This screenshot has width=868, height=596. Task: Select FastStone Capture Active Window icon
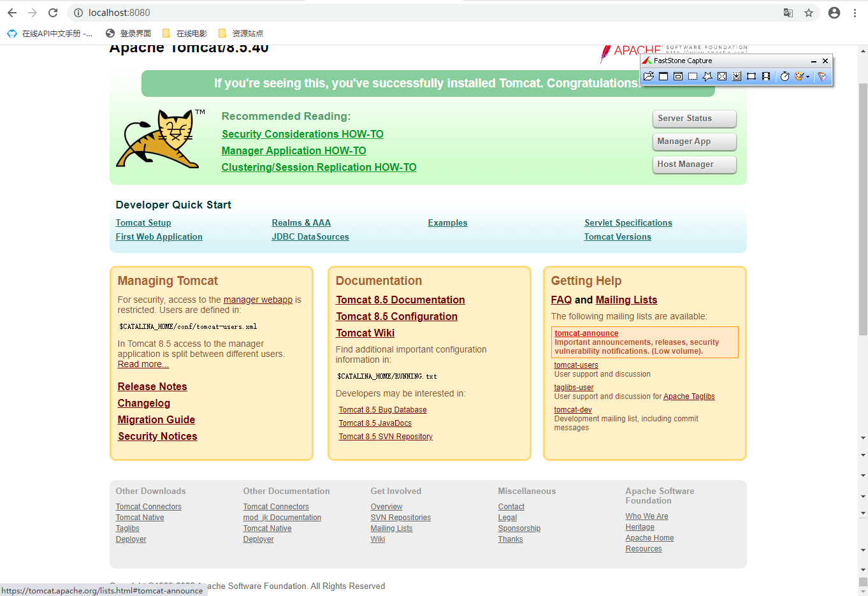click(x=663, y=76)
